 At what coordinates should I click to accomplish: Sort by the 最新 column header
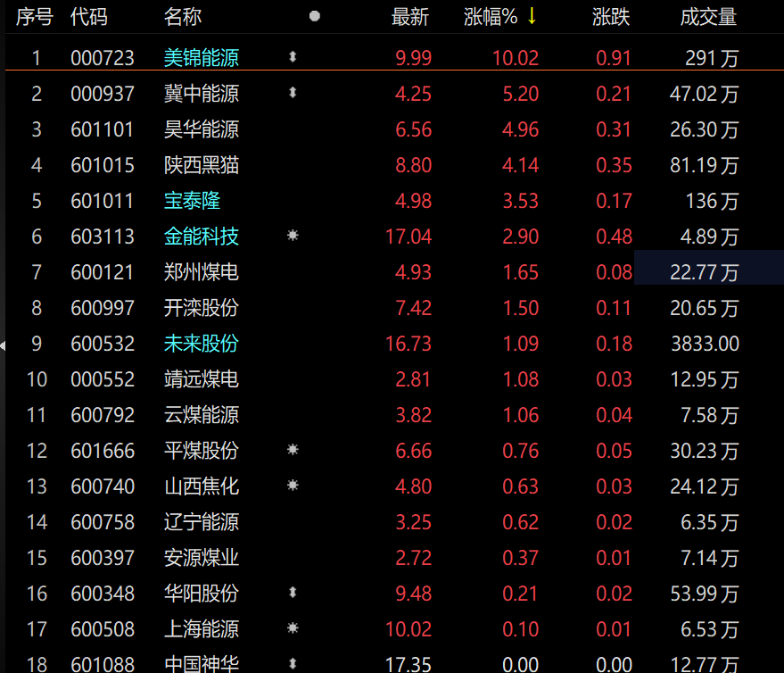410,17
